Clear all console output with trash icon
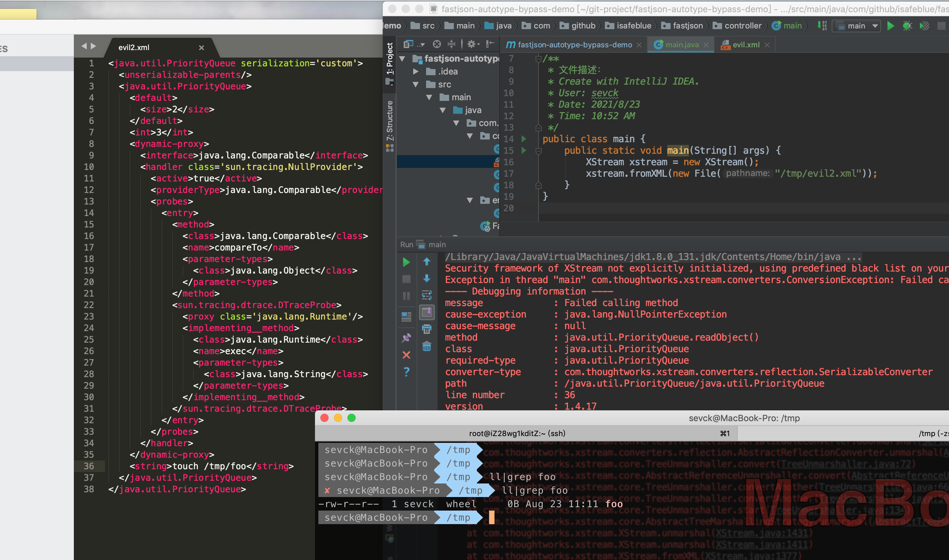Viewport: 949px width, 560px height. pos(426,346)
